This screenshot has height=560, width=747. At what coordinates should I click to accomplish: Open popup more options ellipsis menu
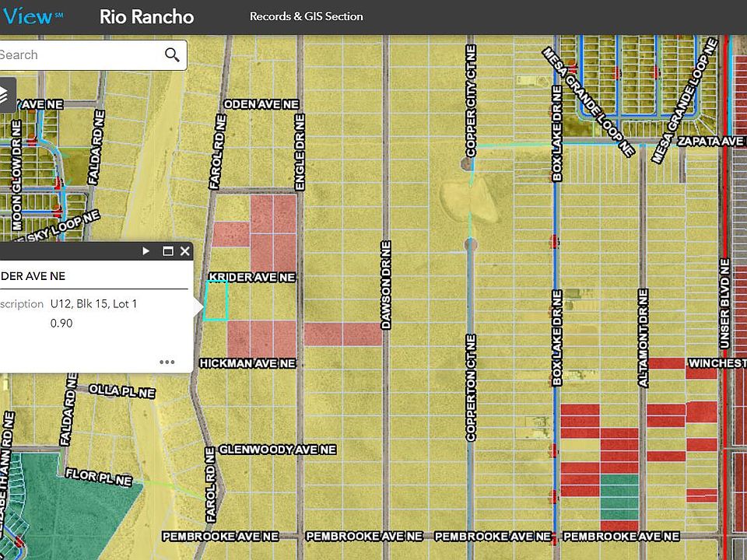(167, 362)
